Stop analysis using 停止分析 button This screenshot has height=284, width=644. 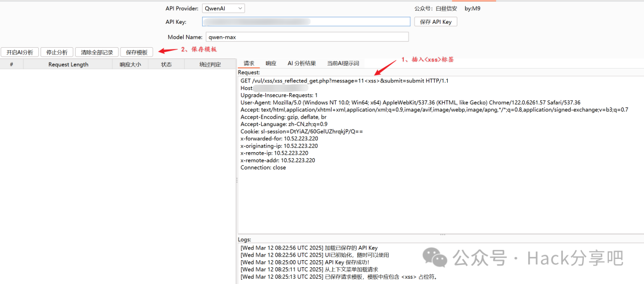[57, 52]
